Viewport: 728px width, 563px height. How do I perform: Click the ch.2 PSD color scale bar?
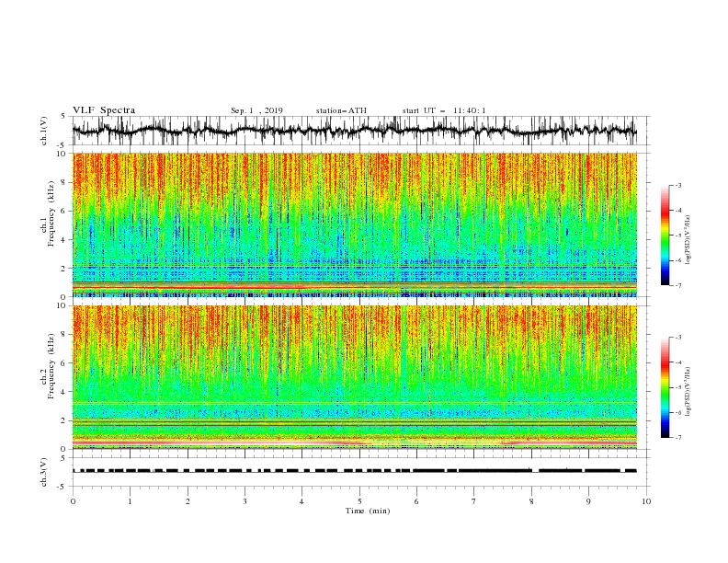665,387
